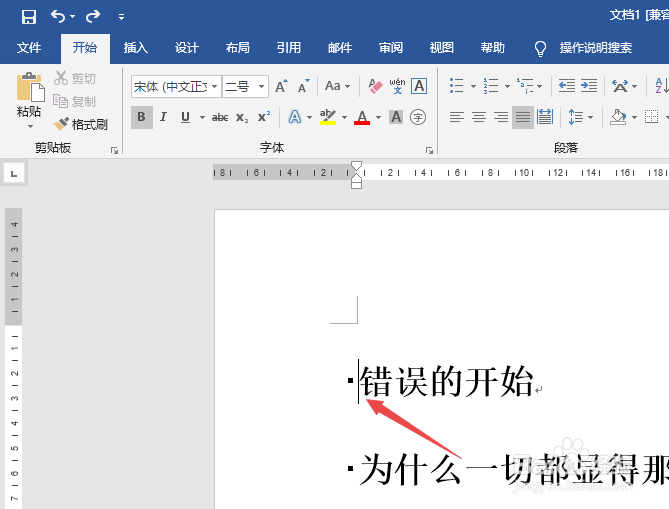Switch to the 插入 tab
669x509 pixels.
click(x=136, y=47)
